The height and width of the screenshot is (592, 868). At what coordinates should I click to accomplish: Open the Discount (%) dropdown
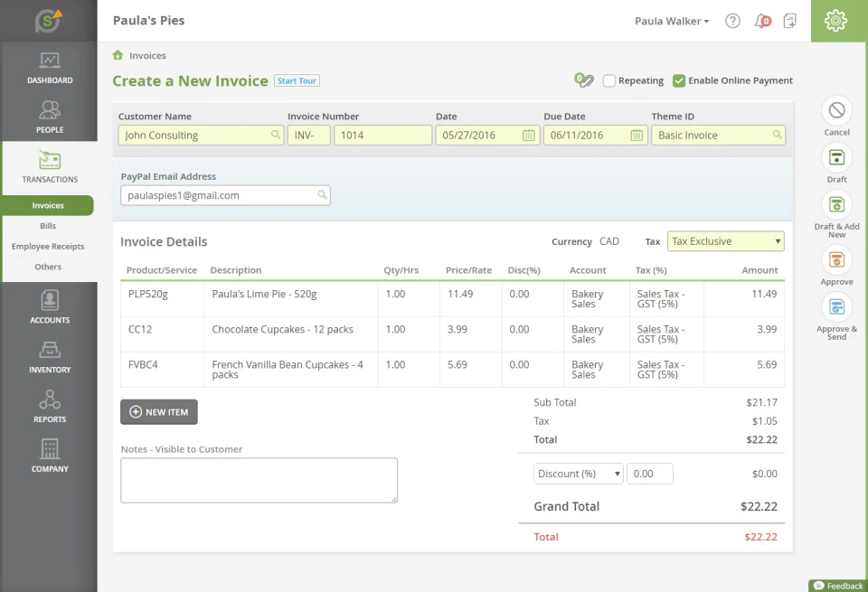pos(578,473)
